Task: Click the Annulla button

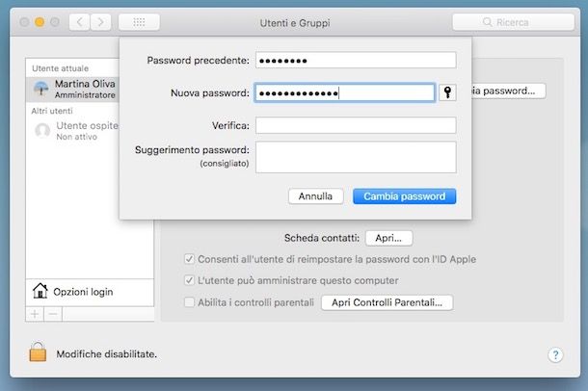Action: [316, 196]
